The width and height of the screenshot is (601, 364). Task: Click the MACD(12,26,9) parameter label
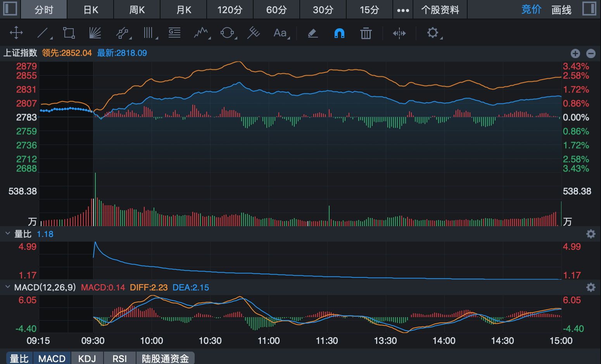tap(45, 287)
